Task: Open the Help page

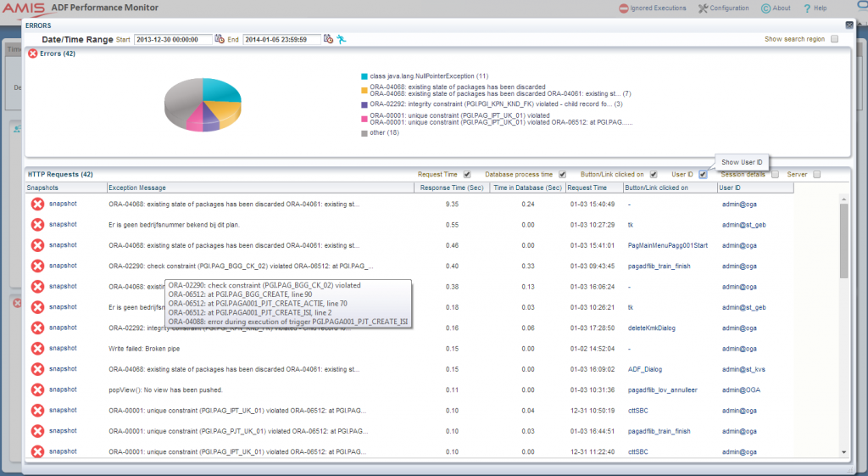Action: 815,8
